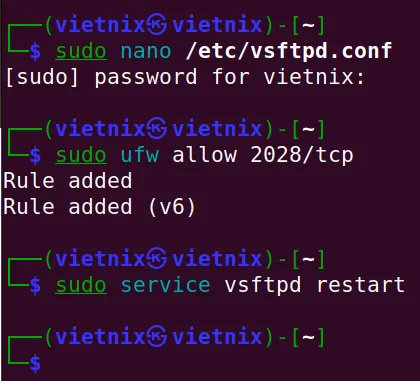Click the Kali logo icon above service command
This screenshot has height=381, width=420.
pos(157,258)
